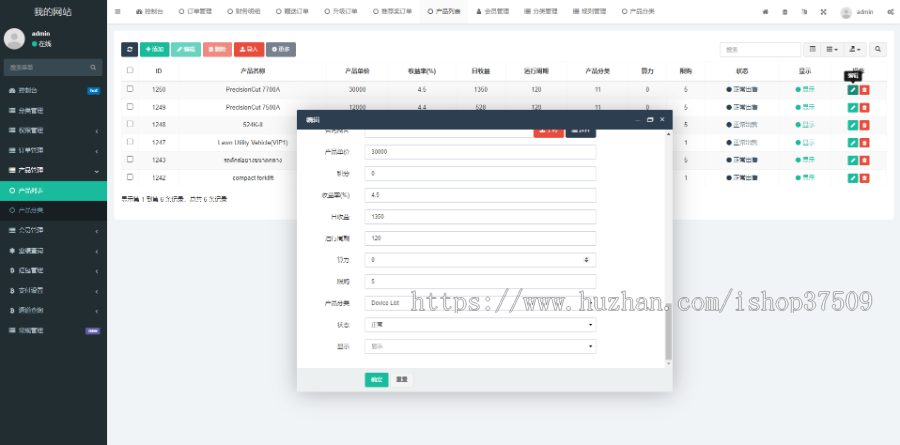The image size is (900, 445).
Task: Check the checkbox for row 1247
Action: click(130, 141)
